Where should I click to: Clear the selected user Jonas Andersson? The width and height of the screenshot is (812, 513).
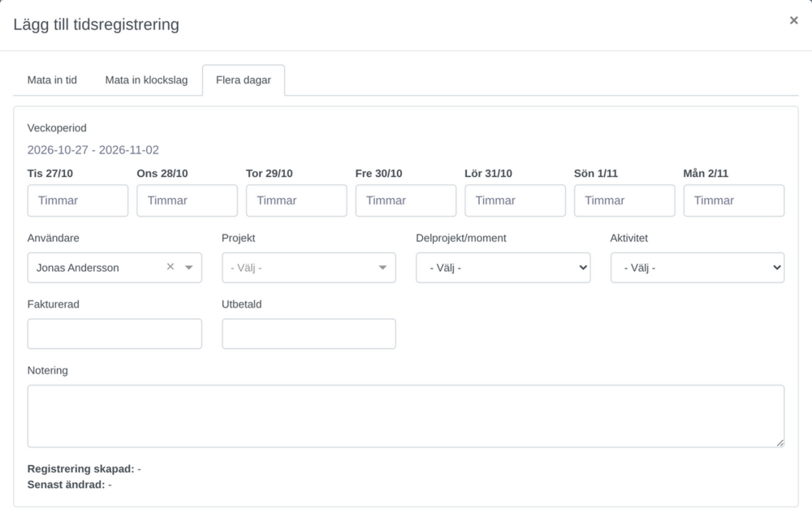pyautogui.click(x=171, y=266)
